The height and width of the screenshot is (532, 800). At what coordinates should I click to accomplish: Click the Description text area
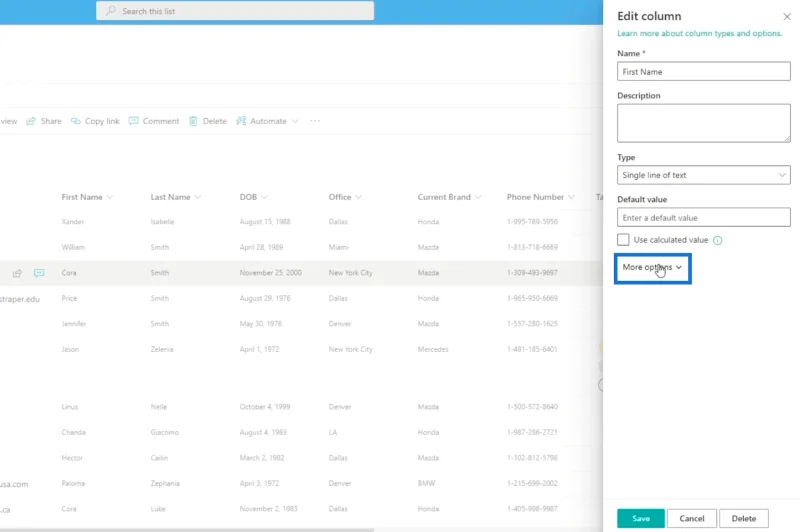[704, 123]
